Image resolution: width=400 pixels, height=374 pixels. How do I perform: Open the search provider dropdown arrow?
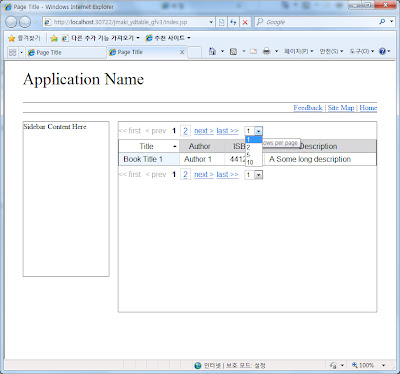(392, 22)
